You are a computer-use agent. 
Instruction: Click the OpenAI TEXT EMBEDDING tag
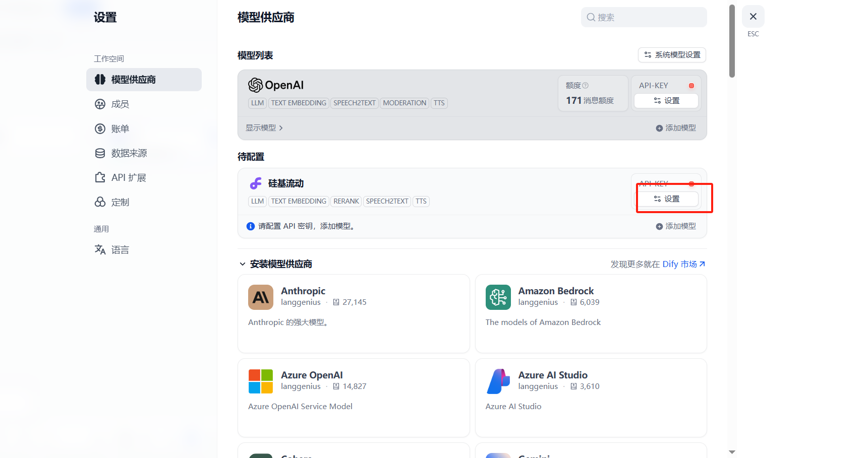pos(299,103)
